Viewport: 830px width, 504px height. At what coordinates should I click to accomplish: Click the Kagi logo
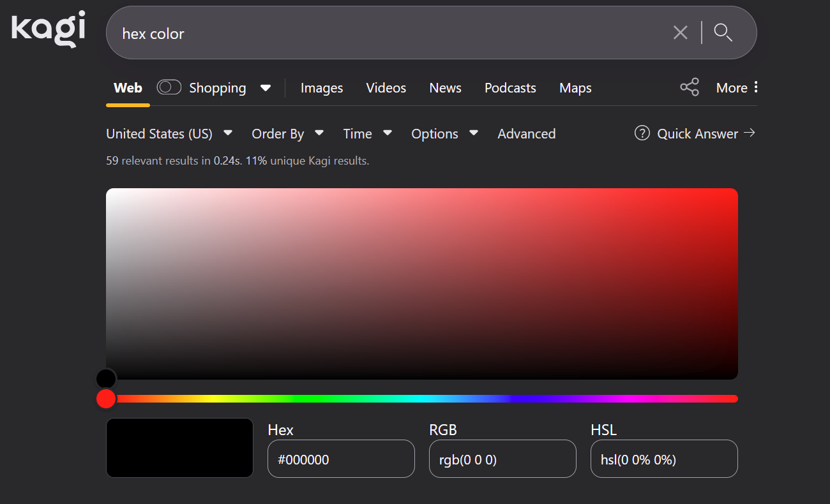point(49,30)
